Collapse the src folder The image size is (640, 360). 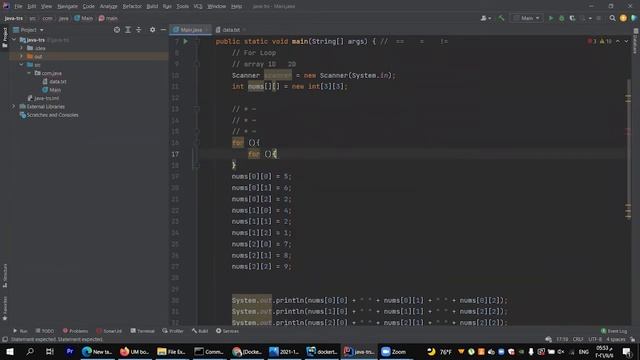[22, 65]
